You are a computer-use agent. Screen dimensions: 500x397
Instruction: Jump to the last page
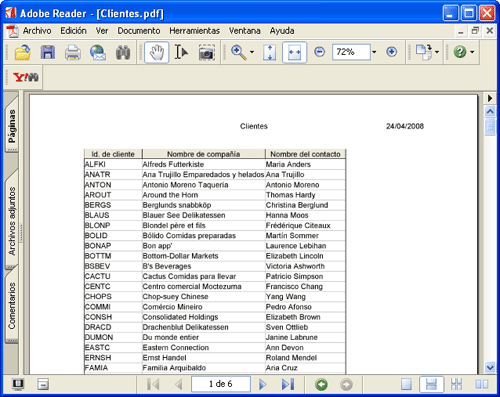(x=288, y=384)
